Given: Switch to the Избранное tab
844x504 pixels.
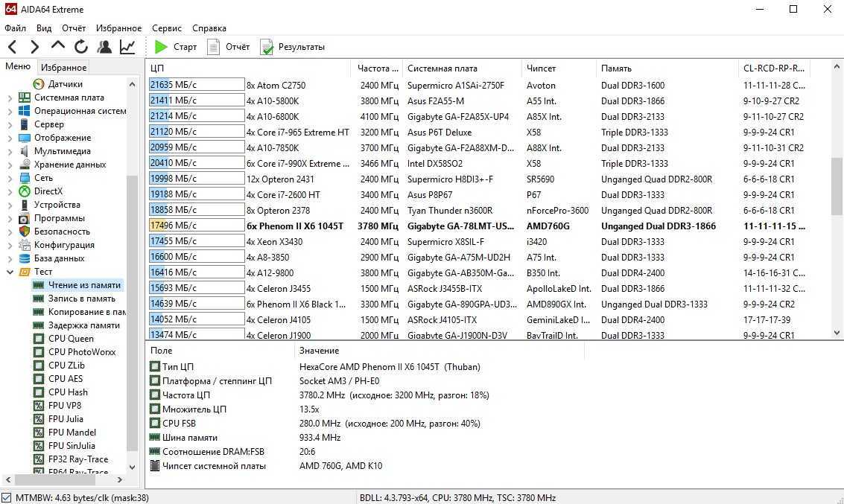Looking at the screenshot, I should click(64, 67).
